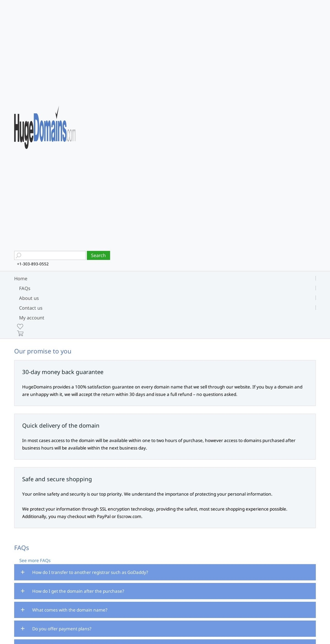Open the favorites heart icon
The width and height of the screenshot is (330, 644).
(20, 326)
